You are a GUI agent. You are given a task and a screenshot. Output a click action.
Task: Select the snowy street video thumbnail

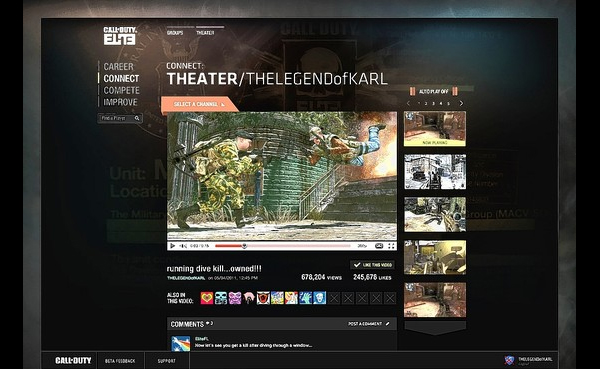coord(435,172)
